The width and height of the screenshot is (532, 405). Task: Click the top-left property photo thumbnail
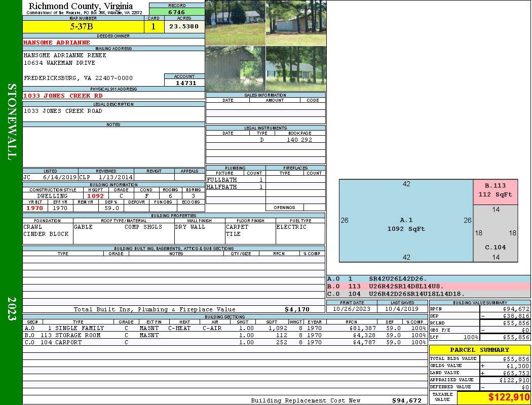[235, 23]
